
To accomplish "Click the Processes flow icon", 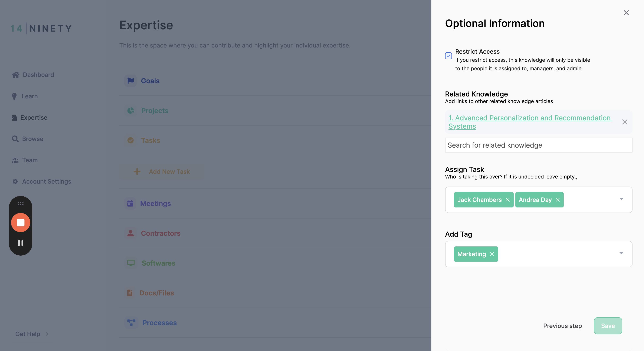I will pos(131,322).
